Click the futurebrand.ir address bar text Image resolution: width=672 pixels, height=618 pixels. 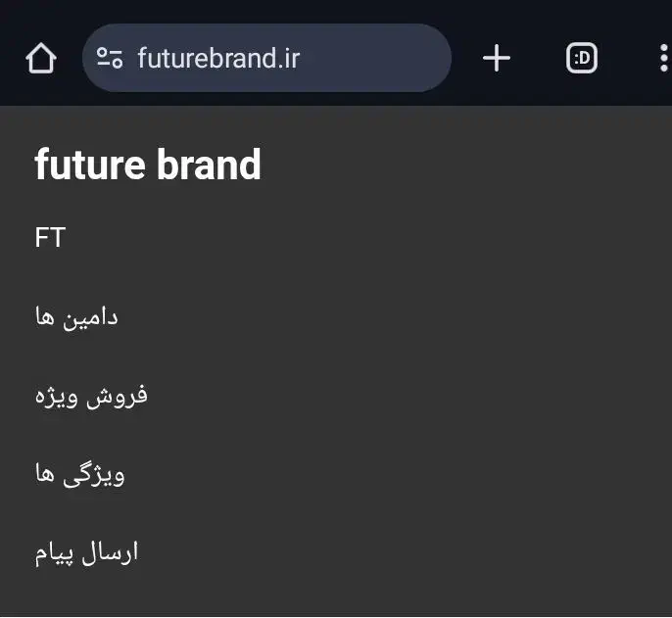click(218, 59)
